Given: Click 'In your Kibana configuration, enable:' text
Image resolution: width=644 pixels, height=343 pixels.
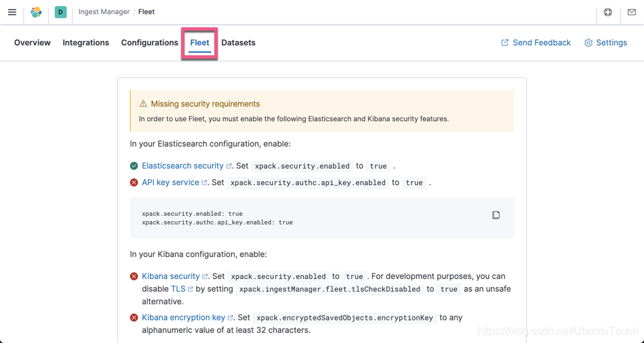Looking at the screenshot, I should 198,254.
